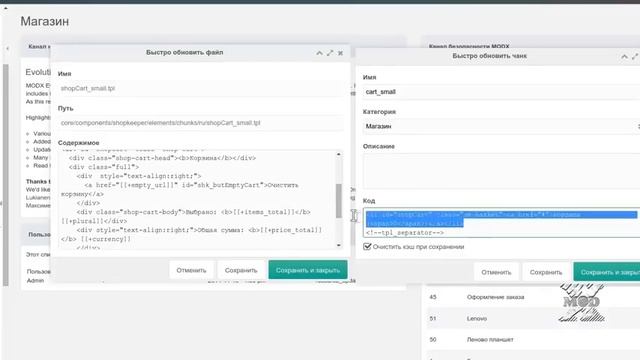Click the Admin user entry in background panel
Image resolution: width=640 pixels, height=360 pixels.
pyautogui.click(x=36, y=280)
